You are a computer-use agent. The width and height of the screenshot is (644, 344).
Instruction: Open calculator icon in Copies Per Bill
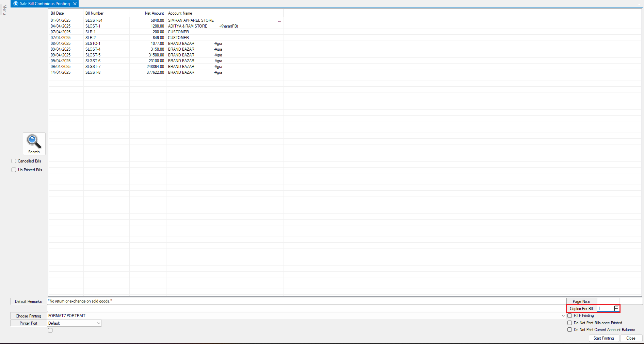click(616, 309)
